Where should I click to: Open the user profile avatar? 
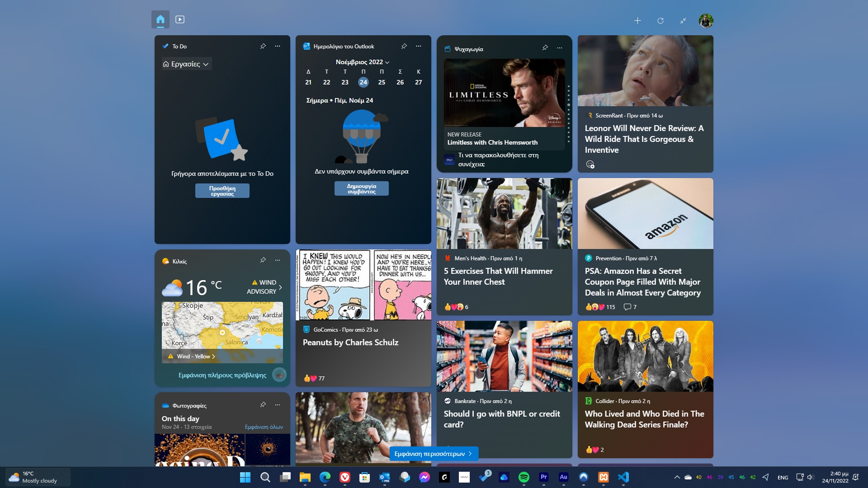[x=706, y=21]
